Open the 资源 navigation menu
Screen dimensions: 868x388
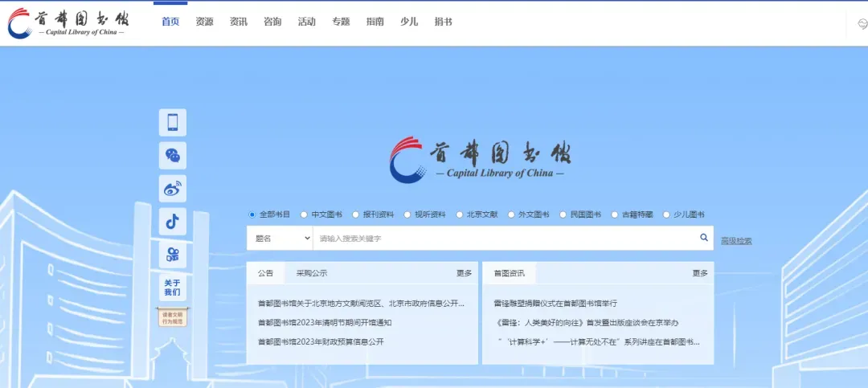pos(204,22)
